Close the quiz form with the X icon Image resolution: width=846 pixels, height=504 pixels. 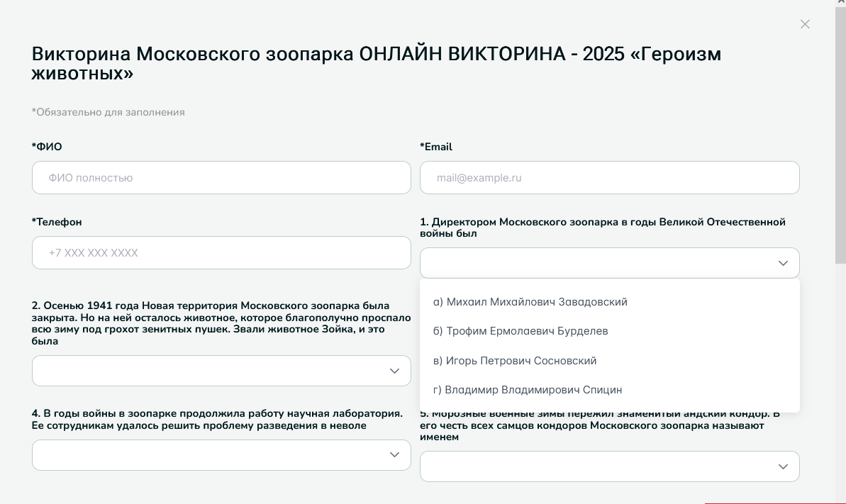click(x=804, y=24)
